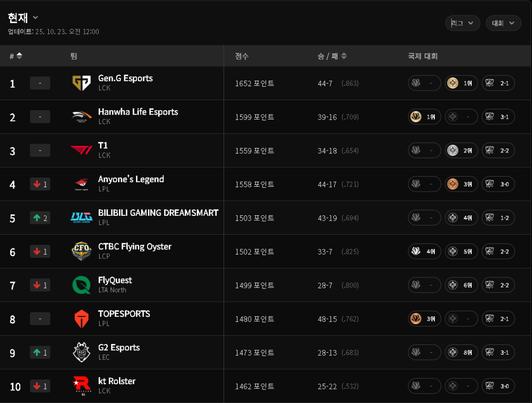This screenshot has width=532, height=403.
Task: Open the 리그 league filter dropdown
Action: pos(462,23)
